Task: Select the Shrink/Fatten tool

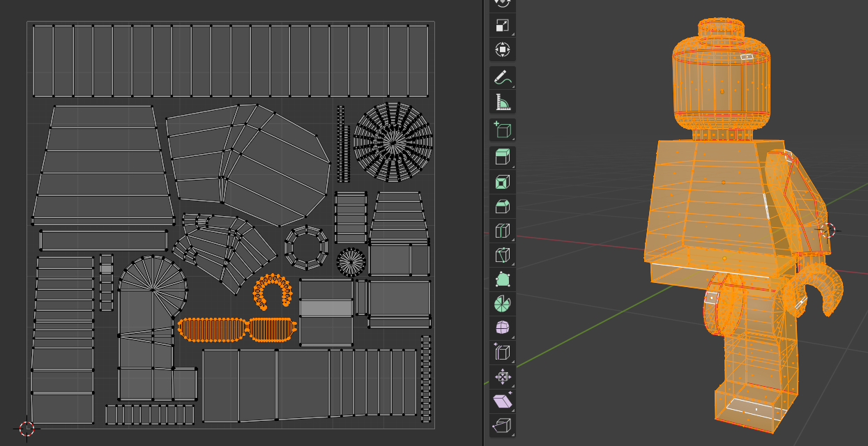Action: pos(503,376)
